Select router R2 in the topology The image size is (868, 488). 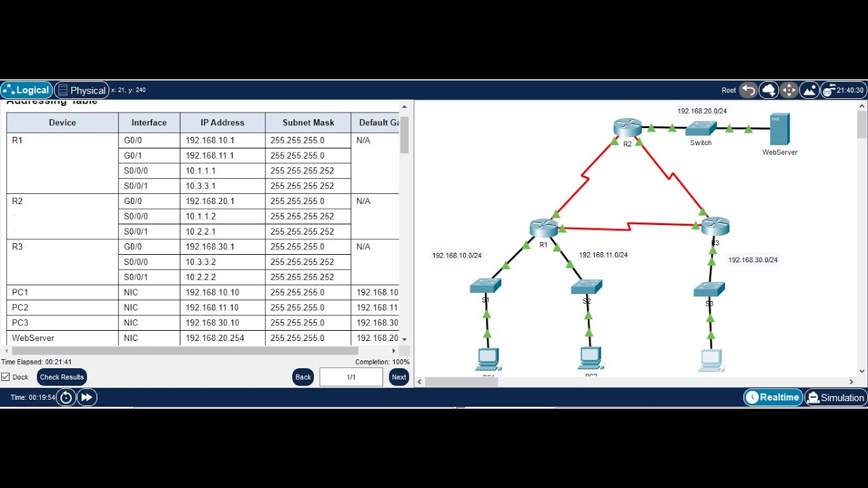pyautogui.click(x=627, y=128)
